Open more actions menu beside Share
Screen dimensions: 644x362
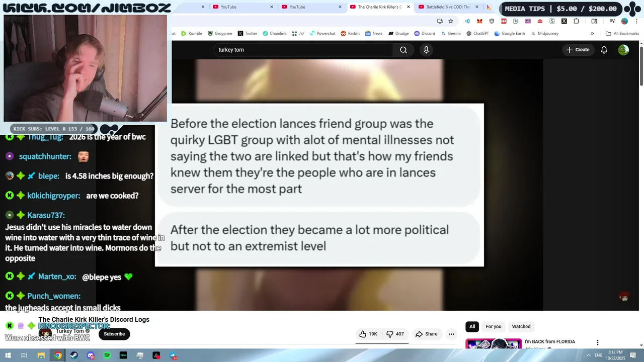click(451, 334)
